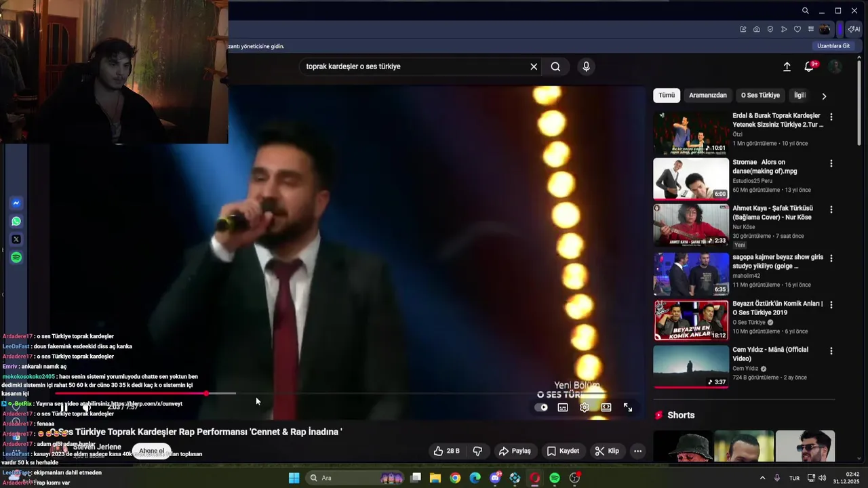
Task: Open Ahmet Kaya Şafak Türküsü thumbnail
Action: [x=691, y=225]
